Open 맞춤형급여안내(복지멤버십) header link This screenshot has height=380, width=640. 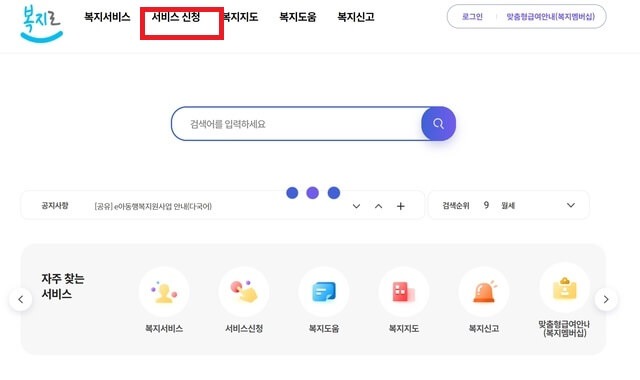click(550, 17)
